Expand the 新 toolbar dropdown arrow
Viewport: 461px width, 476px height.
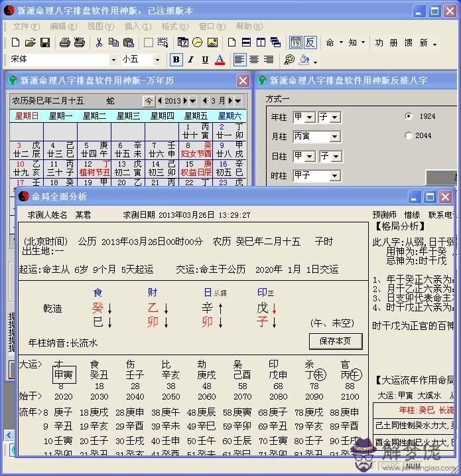pos(435,44)
